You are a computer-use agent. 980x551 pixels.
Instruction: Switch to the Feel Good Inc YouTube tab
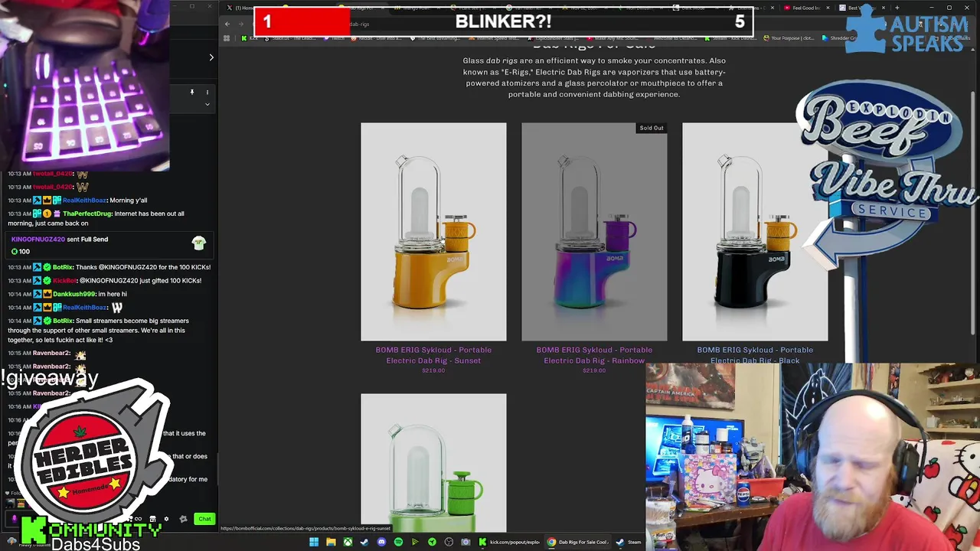point(805,8)
